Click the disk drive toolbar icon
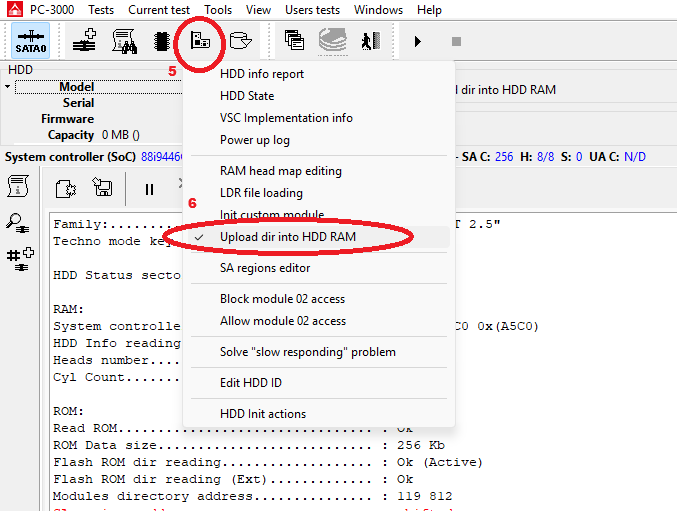 [x=240, y=41]
